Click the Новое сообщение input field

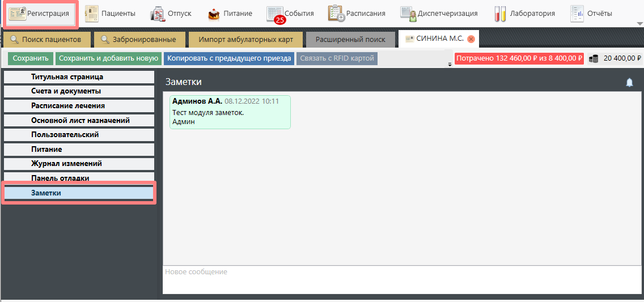pyautogui.click(x=401, y=279)
